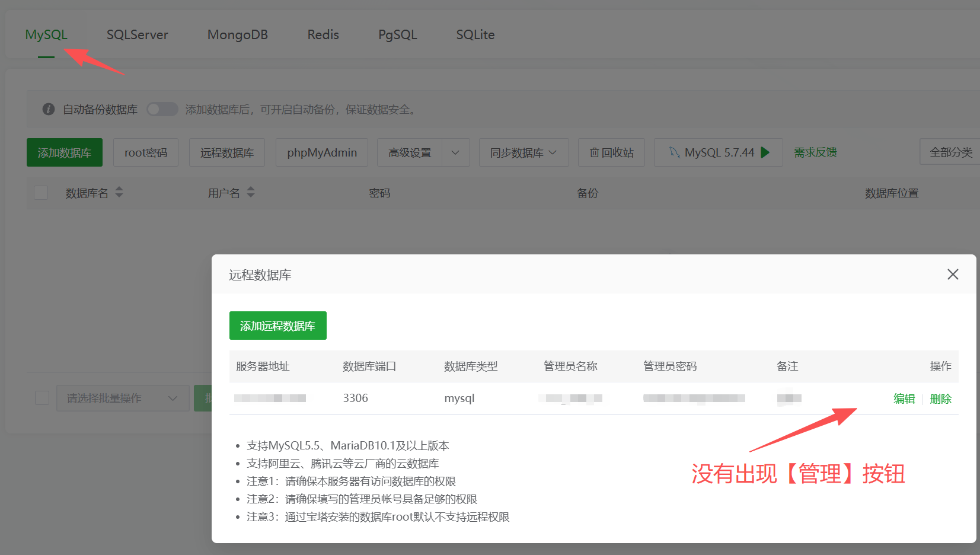This screenshot has height=555, width=980.
Task: Click the 备份 column header
Action: coord(588,193)
